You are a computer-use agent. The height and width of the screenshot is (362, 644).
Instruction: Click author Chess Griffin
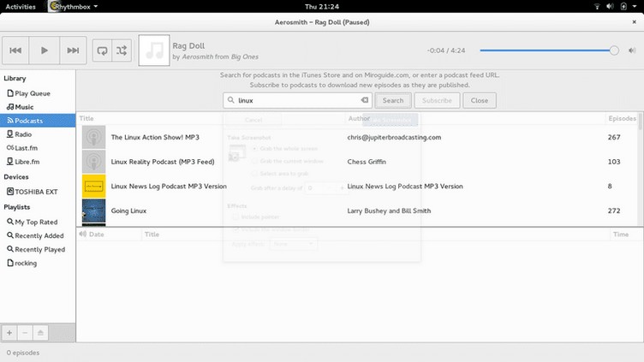coord(367,162)
